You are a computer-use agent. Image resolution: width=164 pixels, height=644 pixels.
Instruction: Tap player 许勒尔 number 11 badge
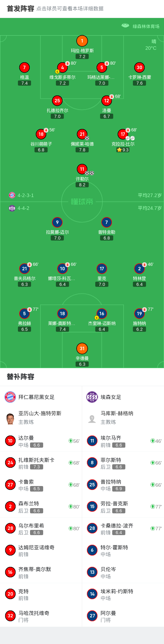click(x=82, y=169)
